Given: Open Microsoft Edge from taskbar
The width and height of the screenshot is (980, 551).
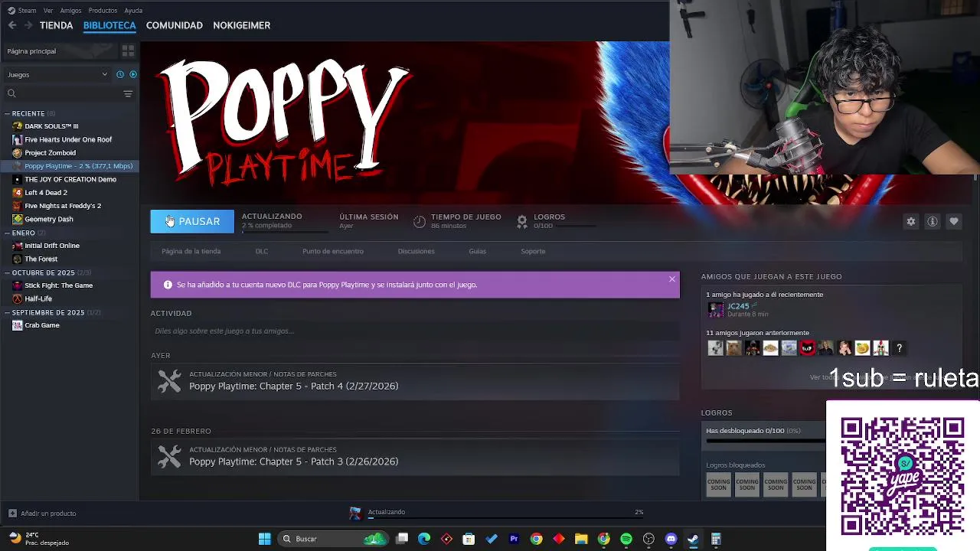Looking at the screenshot, I should pyautogui.click(x=424, y=539).
